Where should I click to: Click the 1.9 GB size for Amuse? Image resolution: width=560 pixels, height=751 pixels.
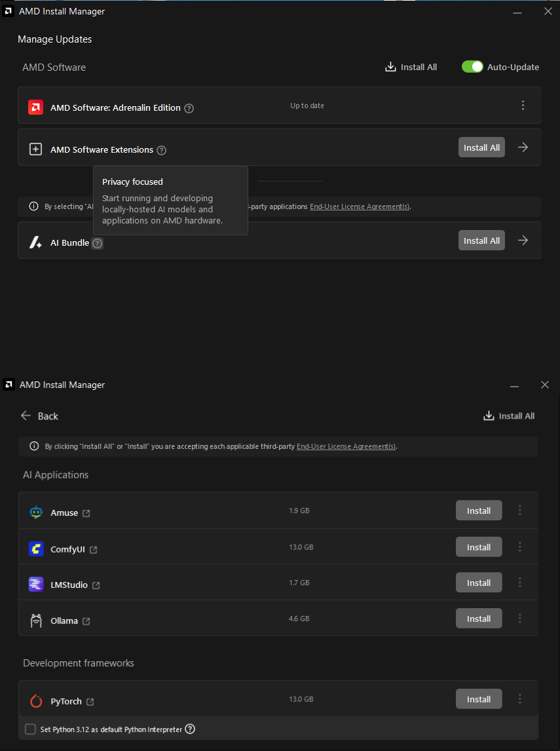tap(299, 510)
